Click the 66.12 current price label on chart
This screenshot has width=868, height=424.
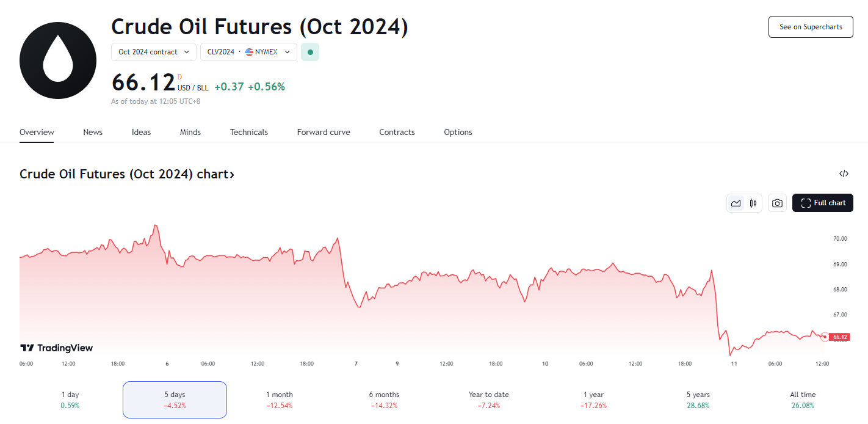tap(840, 337)
